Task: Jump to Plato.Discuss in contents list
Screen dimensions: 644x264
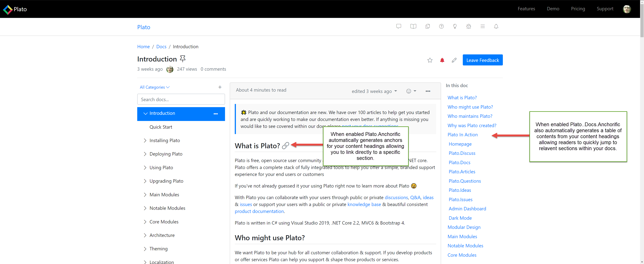Action: click(462, 153)
